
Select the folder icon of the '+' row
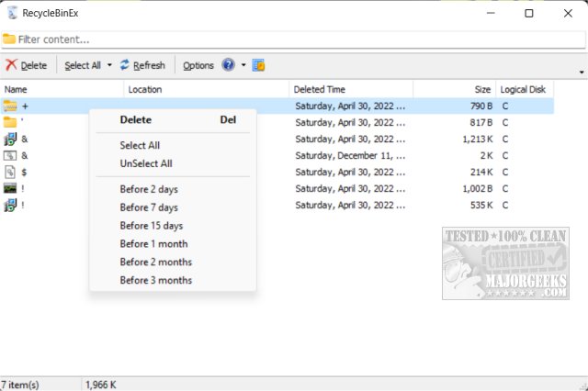[10, 106]
